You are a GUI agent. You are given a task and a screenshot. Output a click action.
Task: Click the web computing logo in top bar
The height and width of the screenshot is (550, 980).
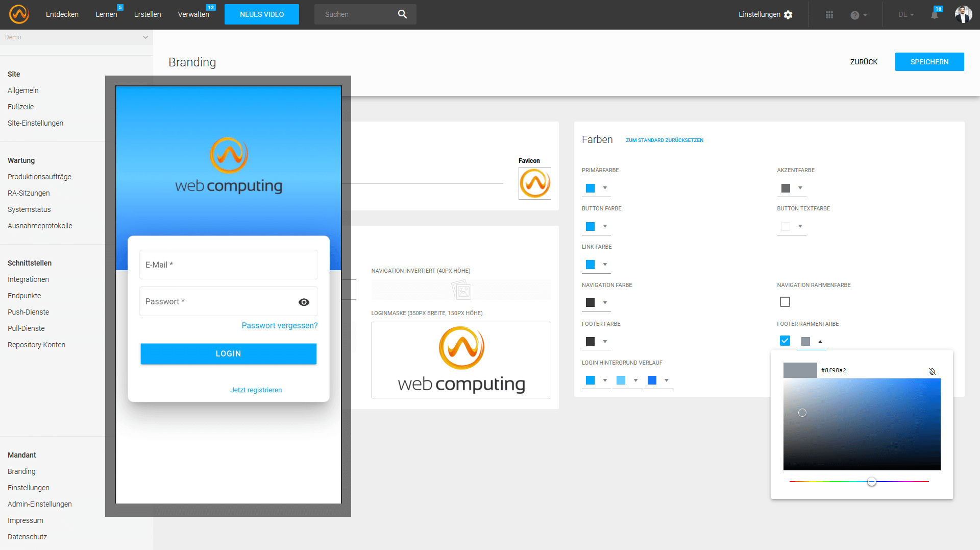click(x=19, y=14)
